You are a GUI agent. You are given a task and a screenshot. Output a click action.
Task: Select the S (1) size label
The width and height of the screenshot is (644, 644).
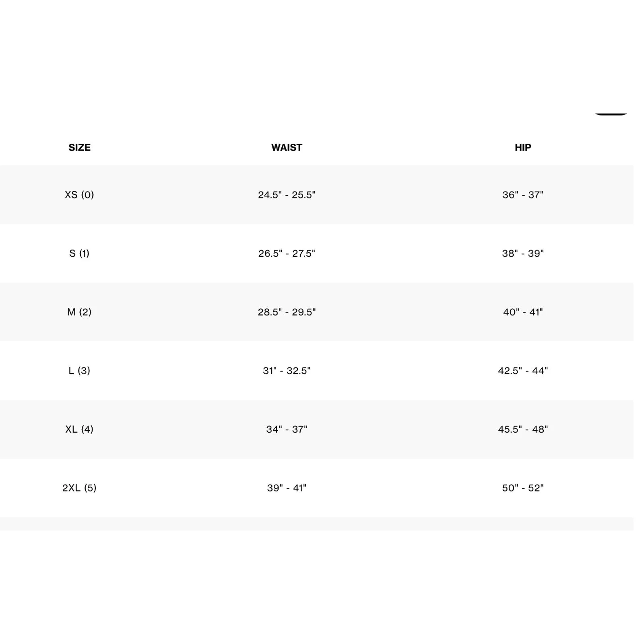[x=79, y=254]
